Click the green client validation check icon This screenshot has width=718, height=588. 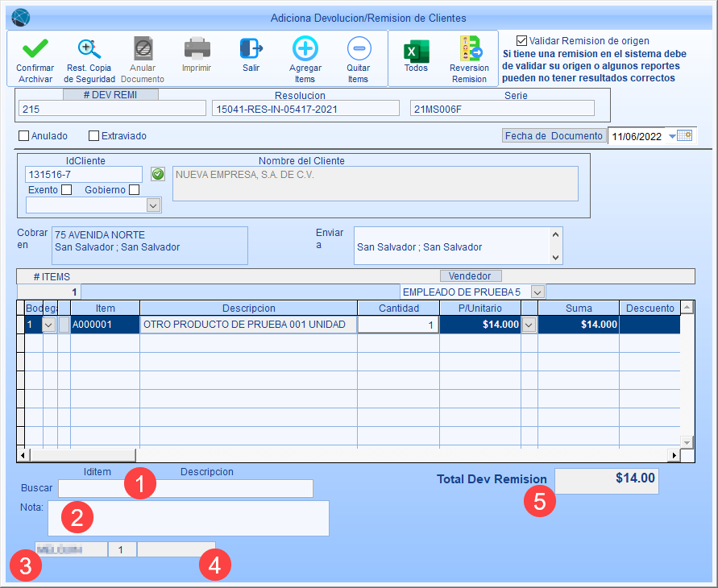158,174
